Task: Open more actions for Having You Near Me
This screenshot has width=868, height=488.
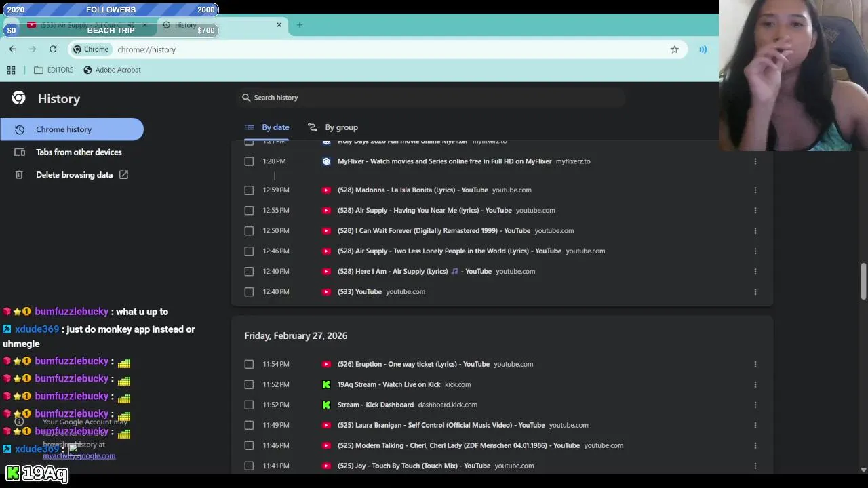Action: (x=755, y=211)
